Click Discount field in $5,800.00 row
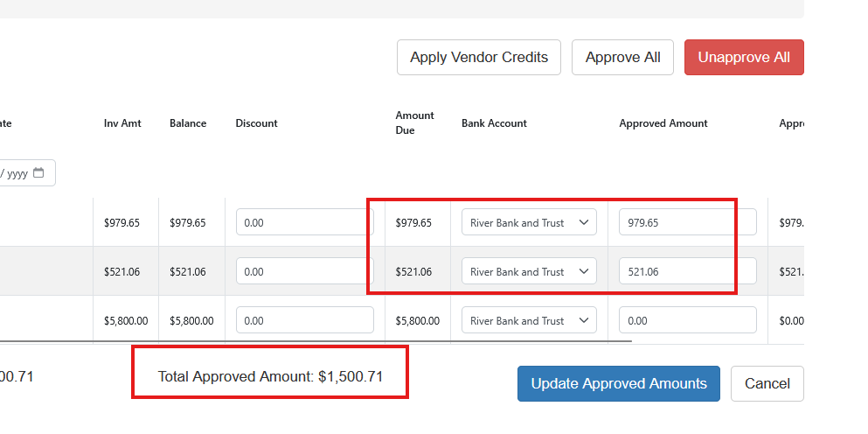The height and width of the screenshot is (434, 868). click(305, 320)
